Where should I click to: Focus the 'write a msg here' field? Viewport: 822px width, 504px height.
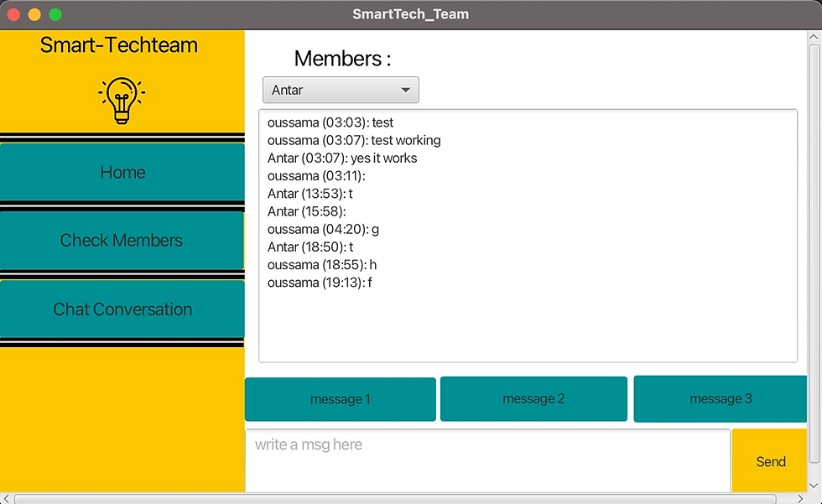point(487,460)
